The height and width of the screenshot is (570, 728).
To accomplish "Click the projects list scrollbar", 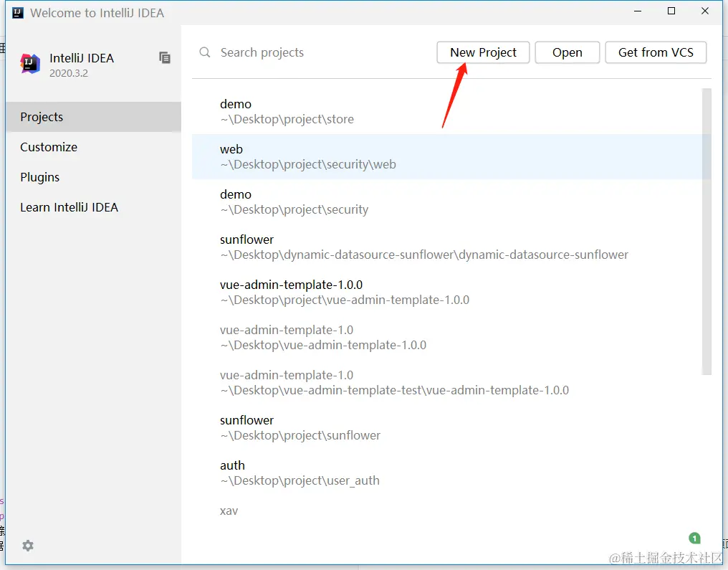I will pyautogui.click(x=707, y=232).
